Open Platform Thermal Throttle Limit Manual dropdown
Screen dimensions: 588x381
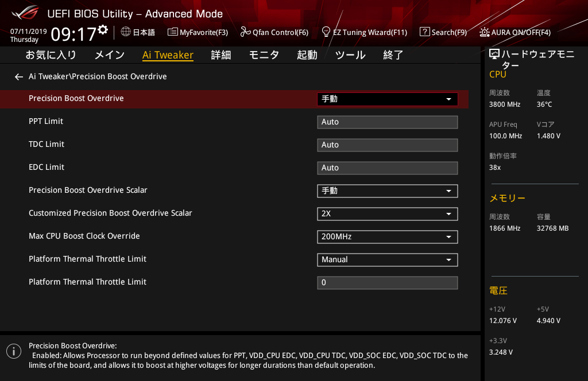click(388, 259)
